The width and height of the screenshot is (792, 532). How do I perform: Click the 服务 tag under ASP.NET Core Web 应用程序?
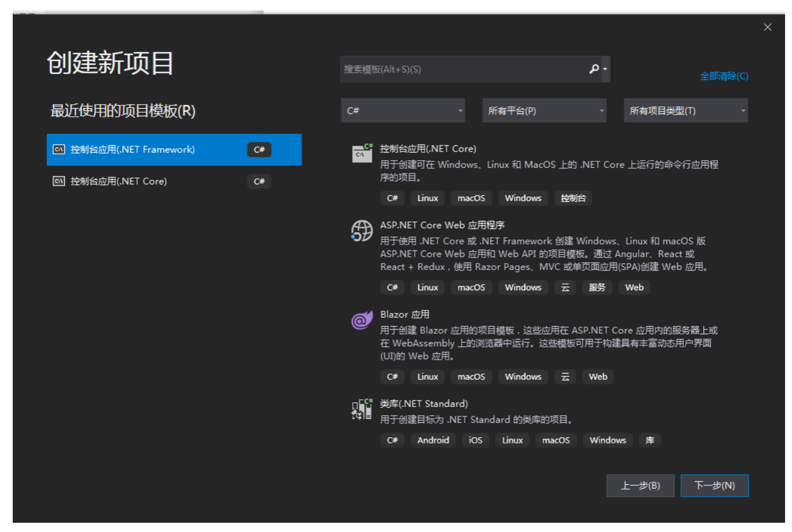(x=597, y=287)
